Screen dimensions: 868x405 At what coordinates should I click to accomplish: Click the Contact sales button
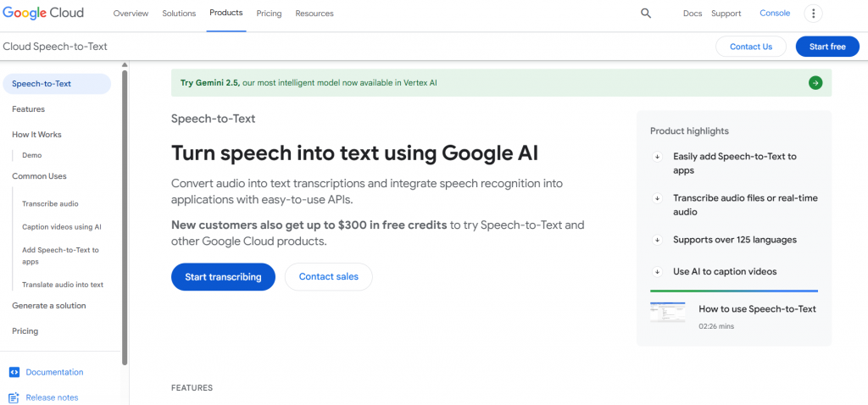pos(329,277)
